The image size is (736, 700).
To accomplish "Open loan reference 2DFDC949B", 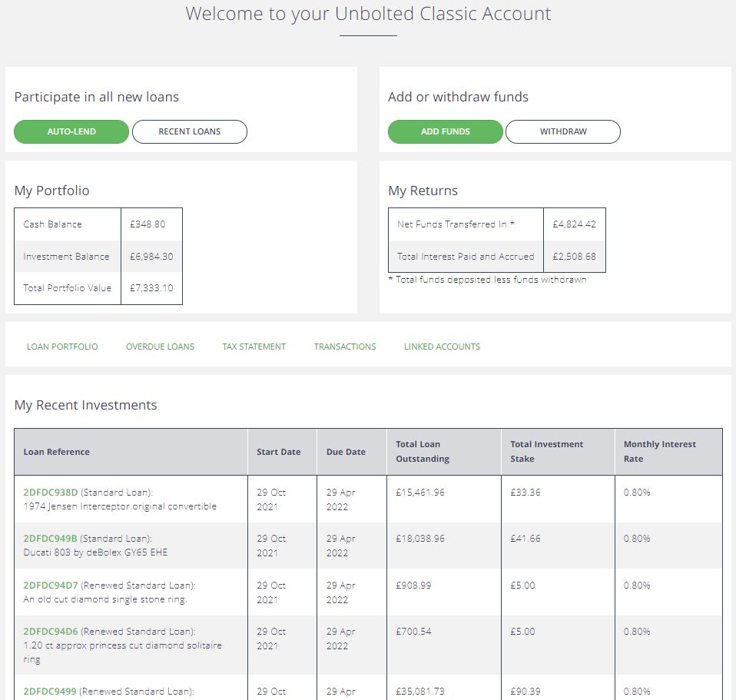I will [x=50, y=538].
